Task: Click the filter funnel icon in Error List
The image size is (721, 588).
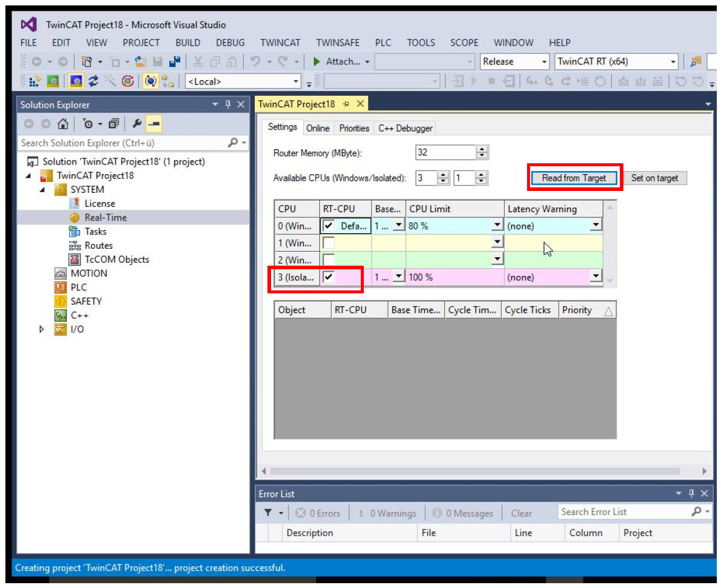Action: click(x=268, y=513)
